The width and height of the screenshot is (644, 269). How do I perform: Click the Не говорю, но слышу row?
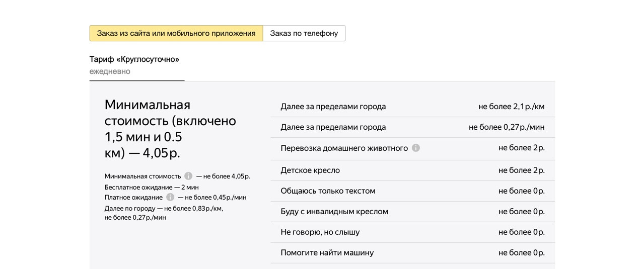[x=412, y=232]
